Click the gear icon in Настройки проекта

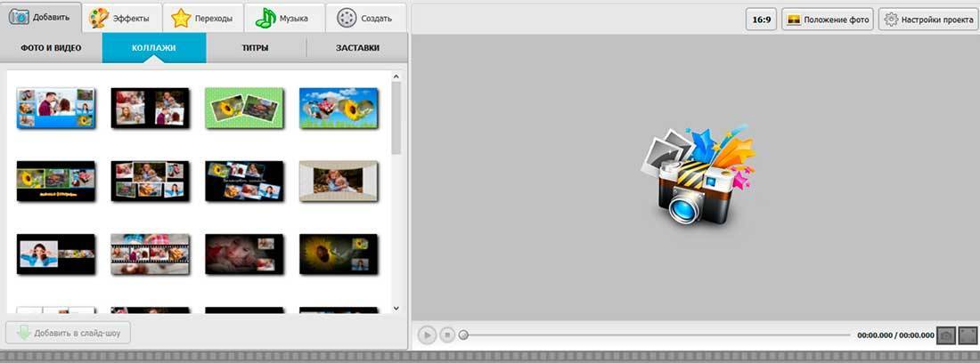point(891,20)
